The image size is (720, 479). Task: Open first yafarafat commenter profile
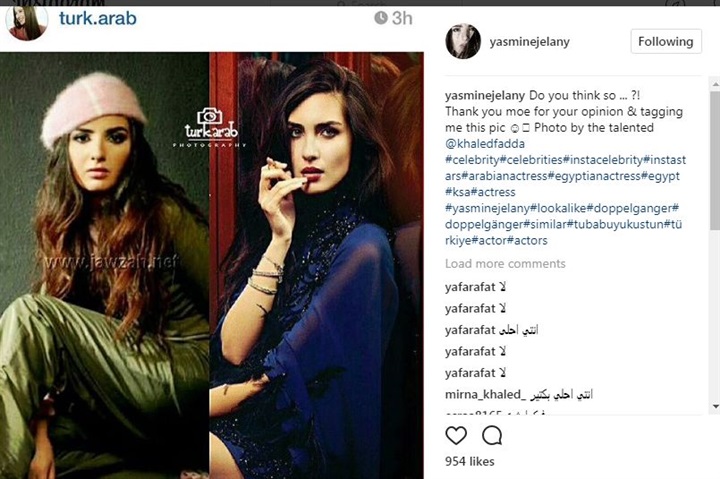point(470,287)
